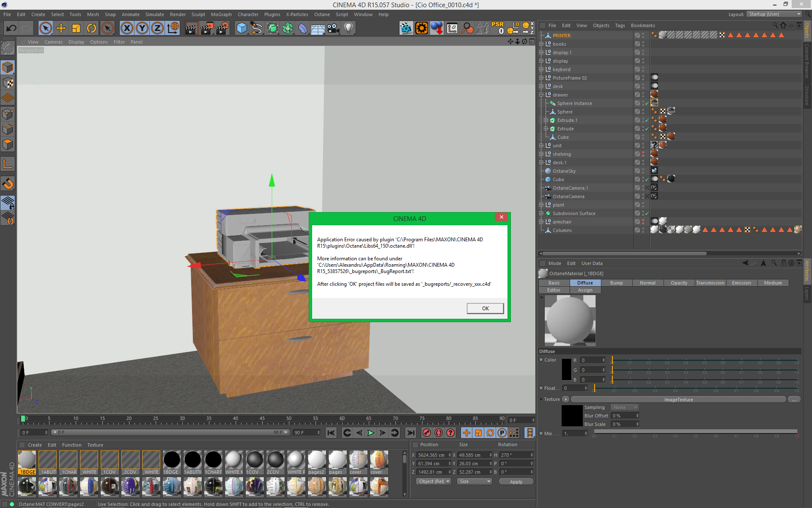Image resolution: width=812 pixels, height=508 pixels.
Task: Select the Move tool in toolbar
Action: [x=61, y=28]
